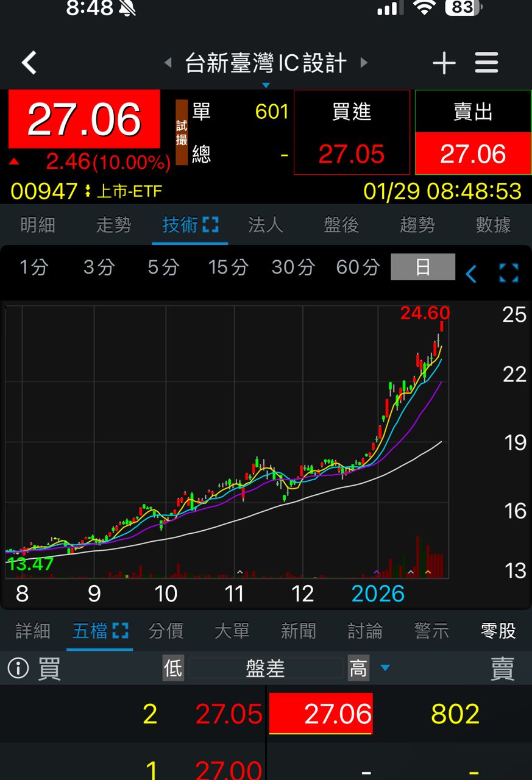
Task: Tap the 盤差 bar between 低 and 高
Action: [266, 668]
